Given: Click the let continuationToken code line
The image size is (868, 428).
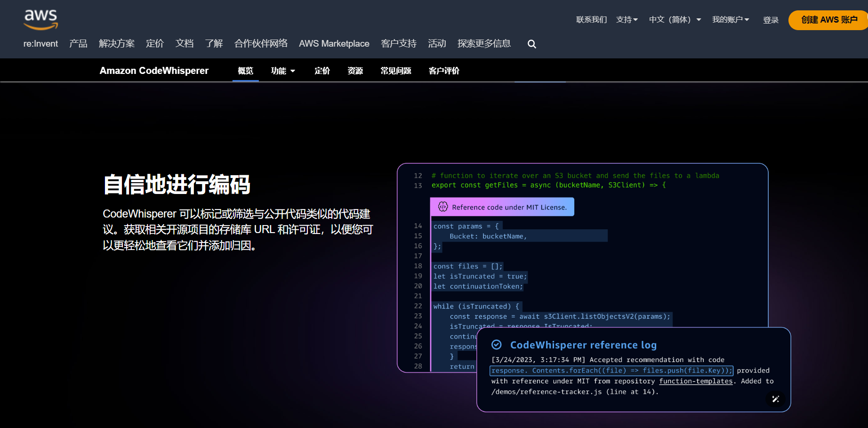Looking at the screenshot, I should [478, 286].
